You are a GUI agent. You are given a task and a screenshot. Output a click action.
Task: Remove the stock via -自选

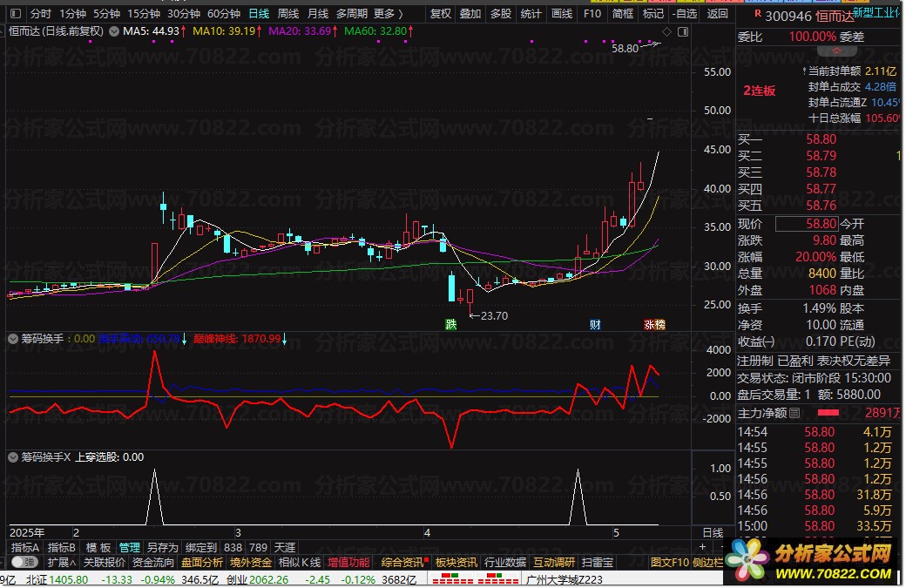click(685, 13)
